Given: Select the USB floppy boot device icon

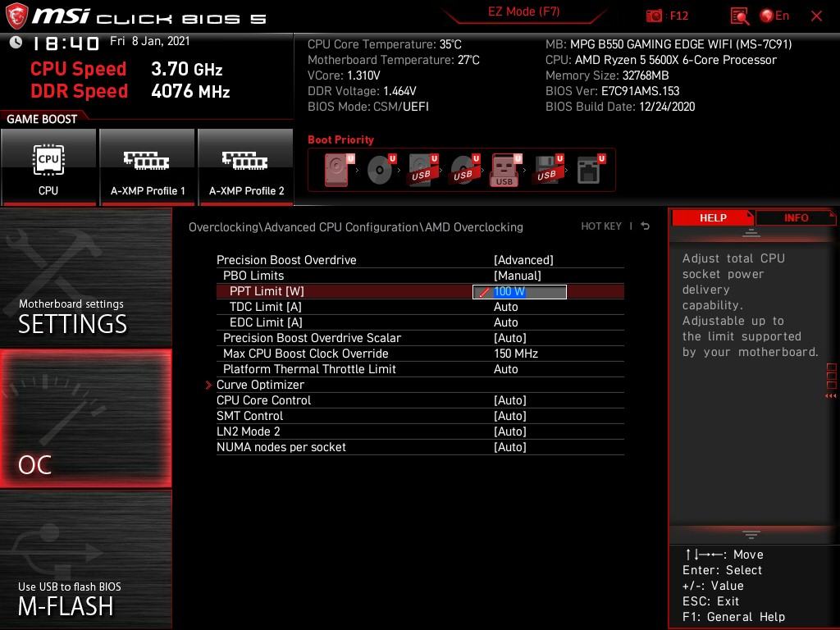Looking at the screenshot, I should (549, 170).
